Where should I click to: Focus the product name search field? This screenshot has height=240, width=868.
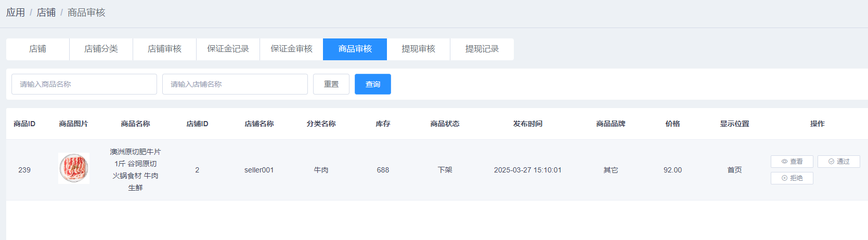pos(84,84)
